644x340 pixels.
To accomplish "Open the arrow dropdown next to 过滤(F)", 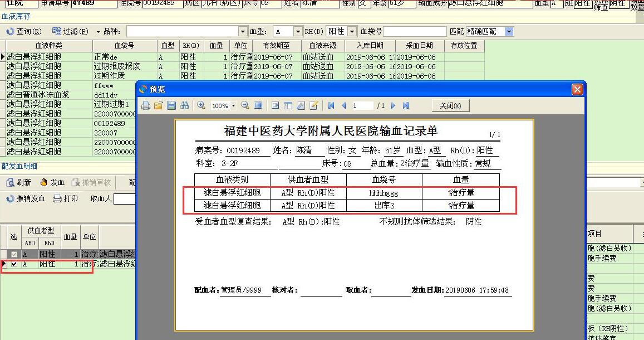I will tap(98, 32).
